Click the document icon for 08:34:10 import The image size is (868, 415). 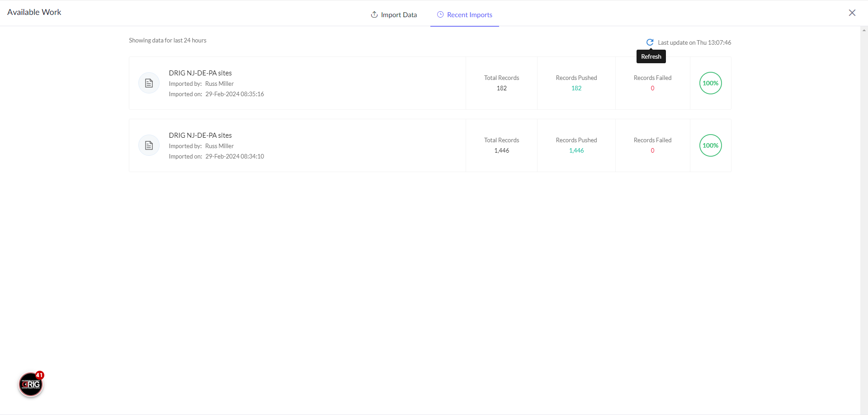pyautogui.click(x=149, y=145)
